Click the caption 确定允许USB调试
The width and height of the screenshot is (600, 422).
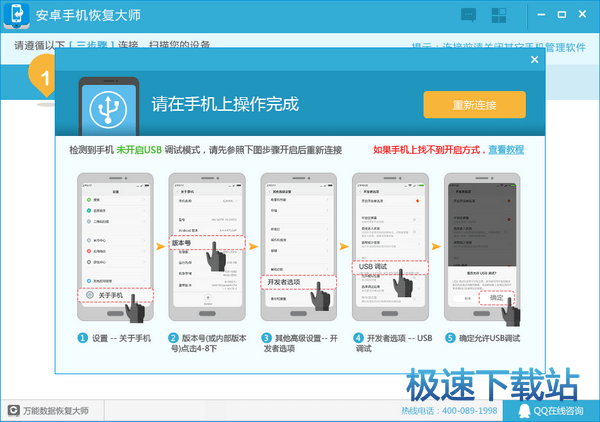(489, 338)
